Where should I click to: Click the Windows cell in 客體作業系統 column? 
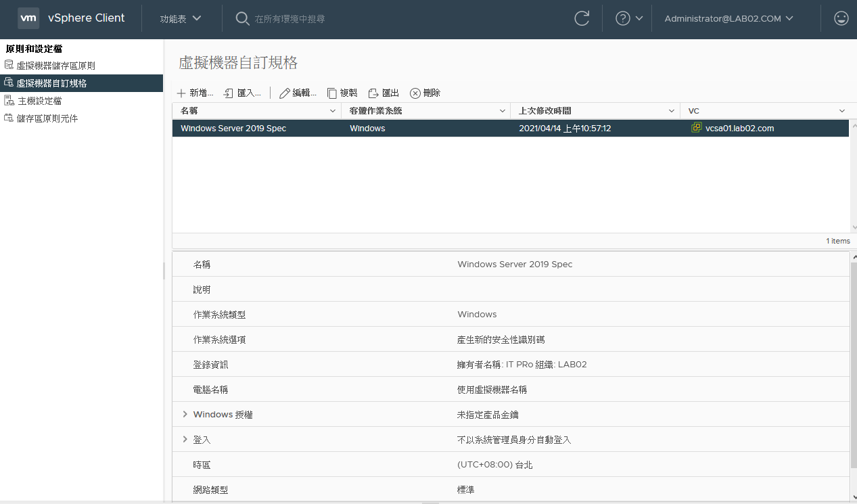coord(367,128)
